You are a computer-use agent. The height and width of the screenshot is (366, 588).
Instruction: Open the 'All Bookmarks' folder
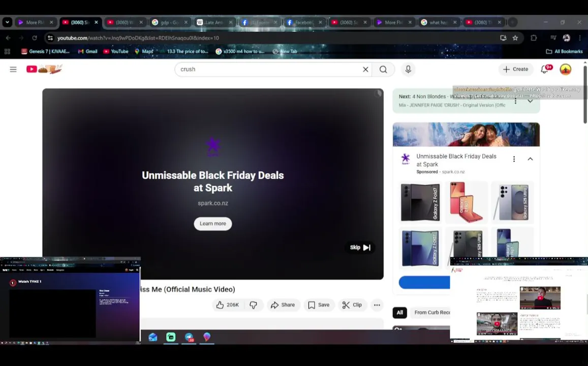coord(565,51)
